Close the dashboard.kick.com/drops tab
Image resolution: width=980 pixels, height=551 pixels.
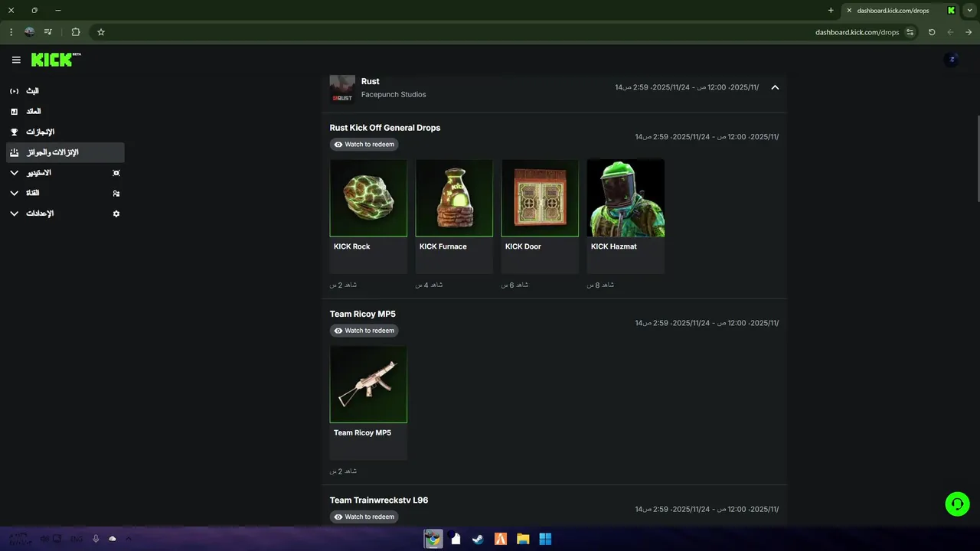point(849,11)
